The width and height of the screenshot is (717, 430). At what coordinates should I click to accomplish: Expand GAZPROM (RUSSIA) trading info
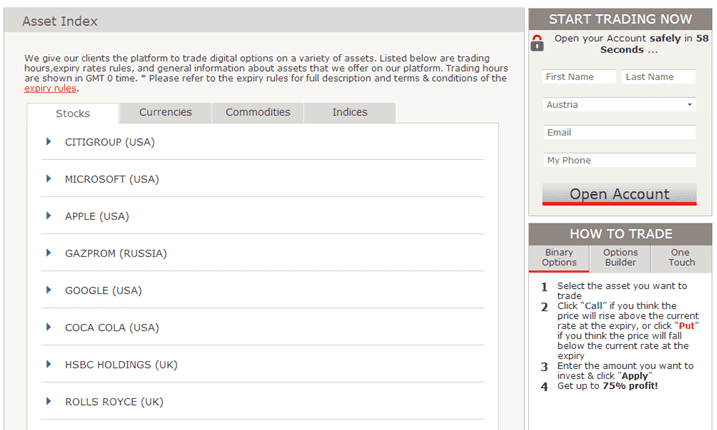[x=48, y=253]
